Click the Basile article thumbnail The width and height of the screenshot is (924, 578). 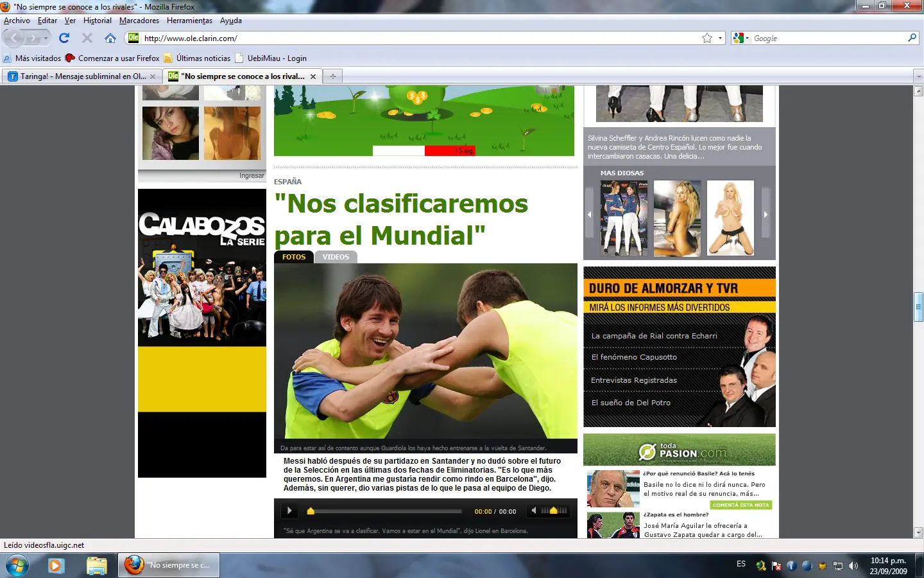pos(613,489)
